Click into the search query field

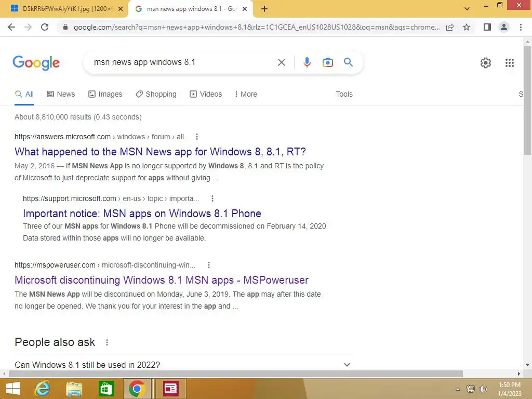pos(183,62)
